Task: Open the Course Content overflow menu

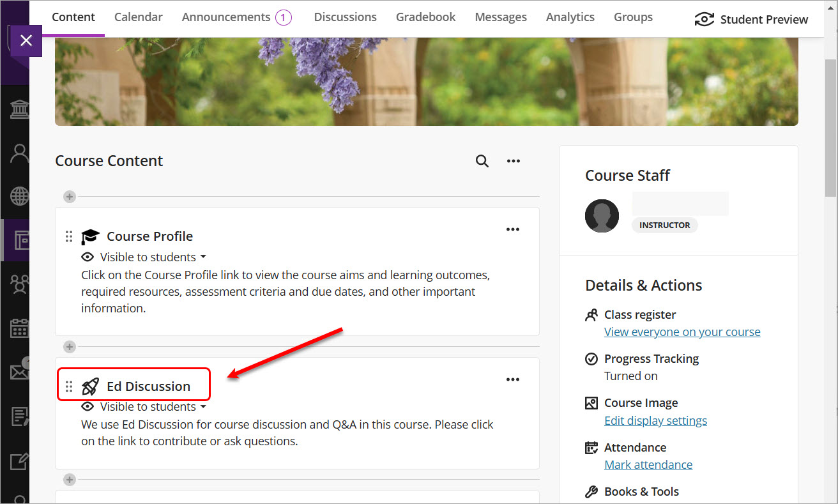Action: [513, 160]
